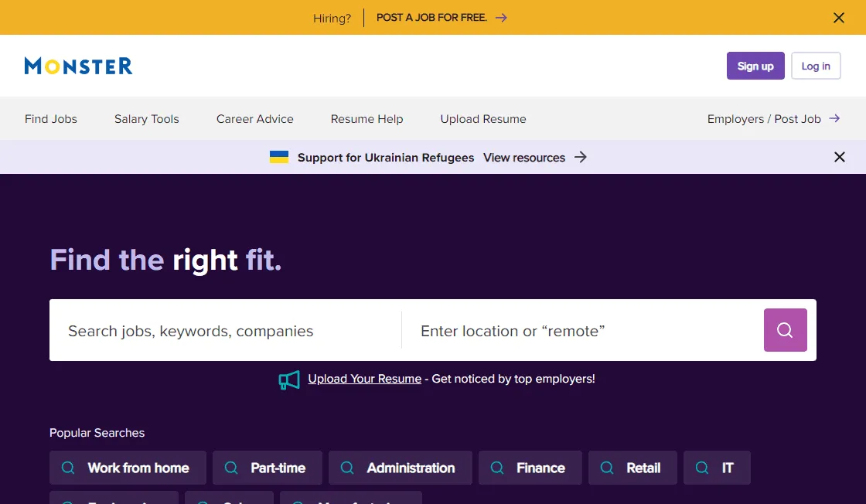Image resolution: width=866 pixels, height=504 pixels.
Task: Click the Sign up button
Action: pos(755,66)
